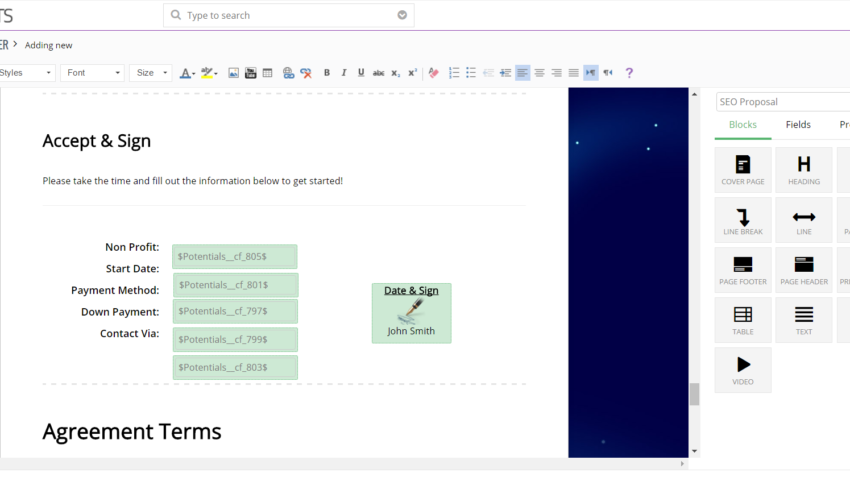The height and width of the screenshot is (485, 850).
Task: Add a Line Break block
Action: (x=743, y=220)
